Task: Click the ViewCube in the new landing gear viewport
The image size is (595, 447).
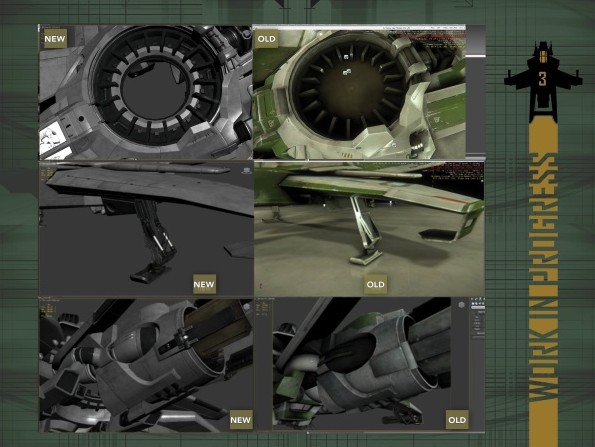Action: (x=247, y=170)
